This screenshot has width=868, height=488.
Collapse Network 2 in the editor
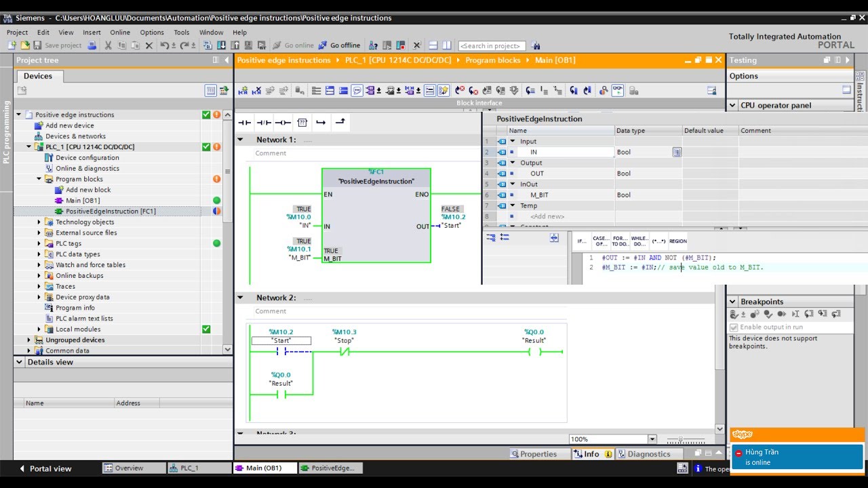click(240, 298)
